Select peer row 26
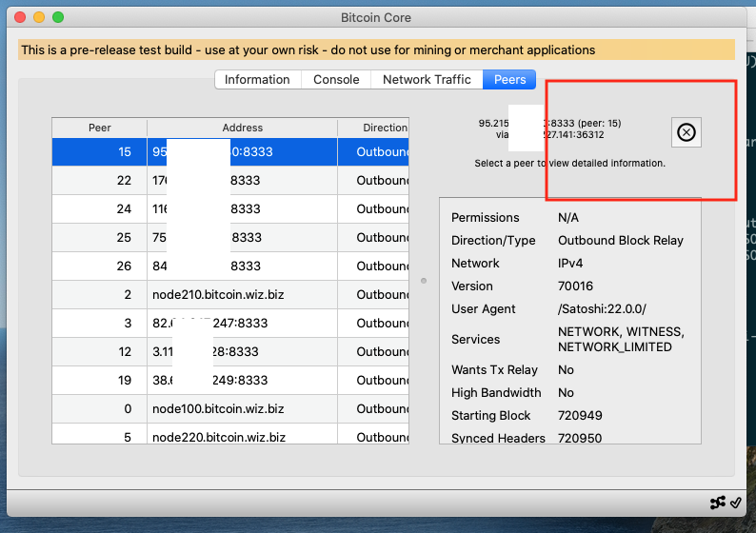The width and height of the screenshot is (756, 533). pos(230,266)
